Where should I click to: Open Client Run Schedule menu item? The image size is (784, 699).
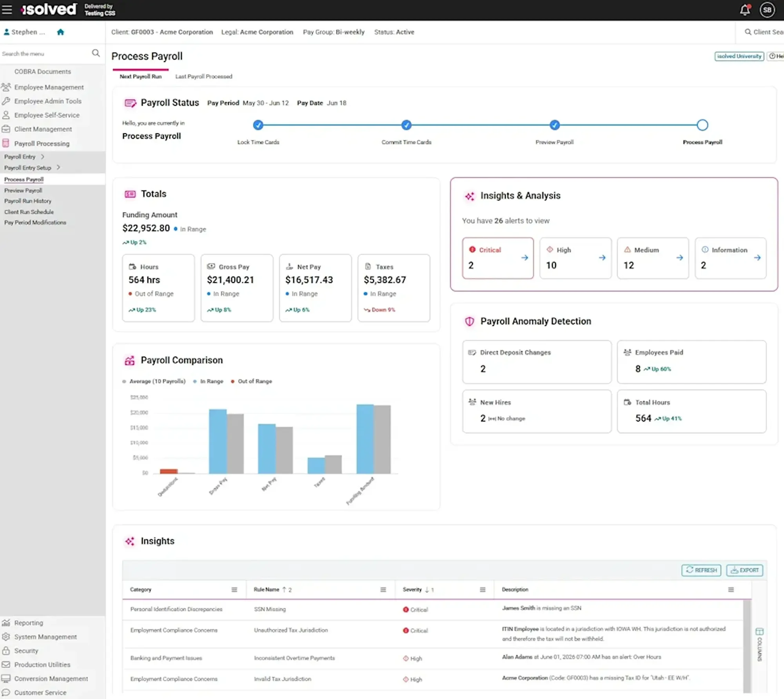[29, 212]
